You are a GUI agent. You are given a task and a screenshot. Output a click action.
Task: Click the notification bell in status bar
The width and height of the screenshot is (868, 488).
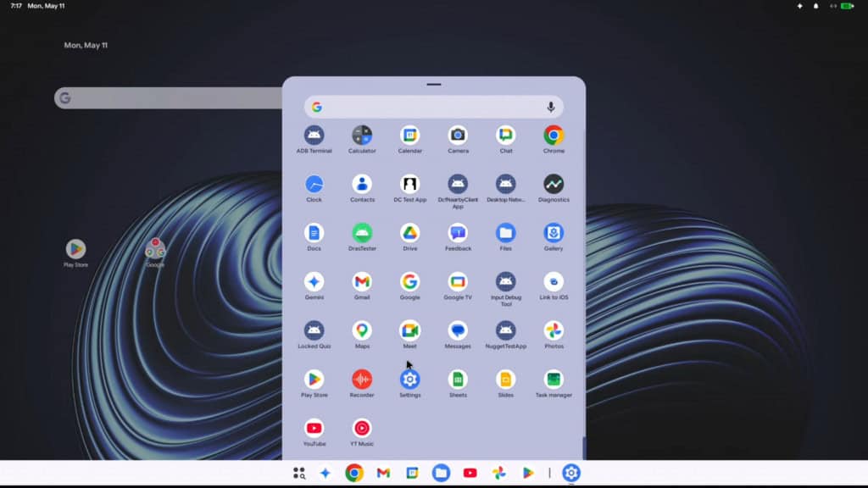tap(816, 6)
